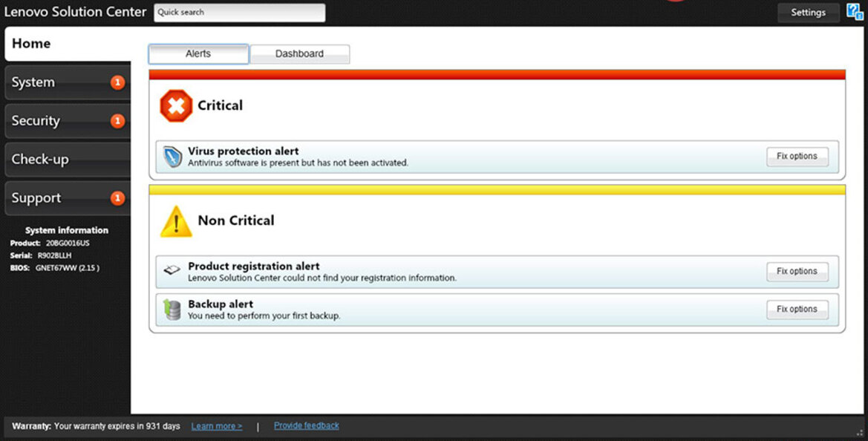Click the System information heading
Viewport: 868px width, 441px height.
(67, 230)
